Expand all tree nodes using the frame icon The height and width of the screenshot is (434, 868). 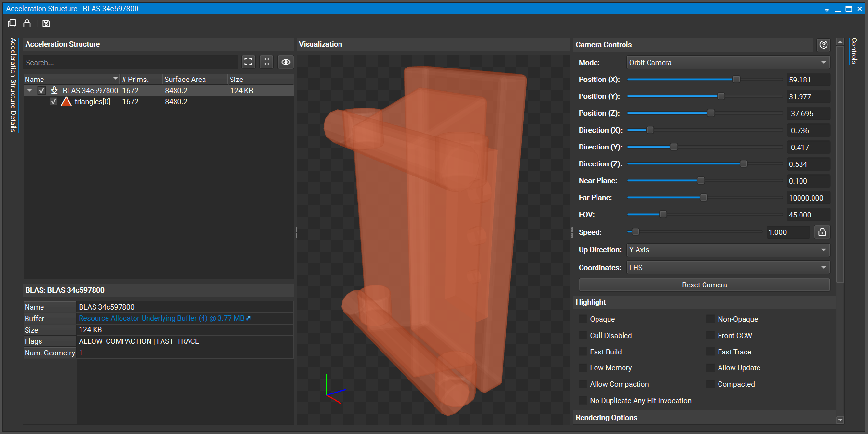tap(248, 62)
